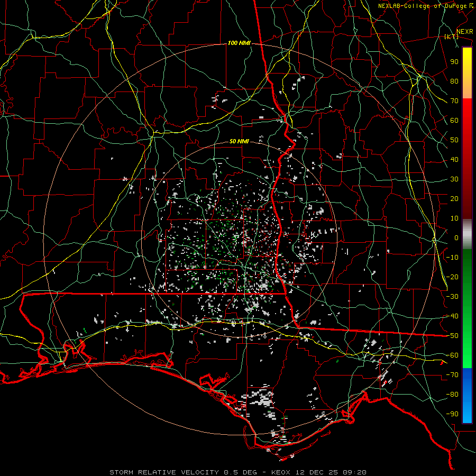This screenshot has height=476, width=476.
Task: Click the "KEOX" station ID in caption
Action: click(x=280, y=472)
